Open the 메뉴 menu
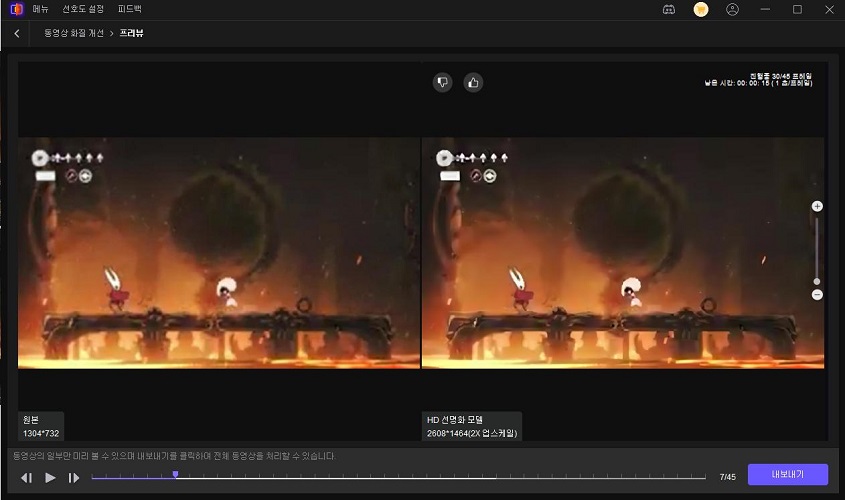Screen dimensions: 845x500 tap(42, 9)
